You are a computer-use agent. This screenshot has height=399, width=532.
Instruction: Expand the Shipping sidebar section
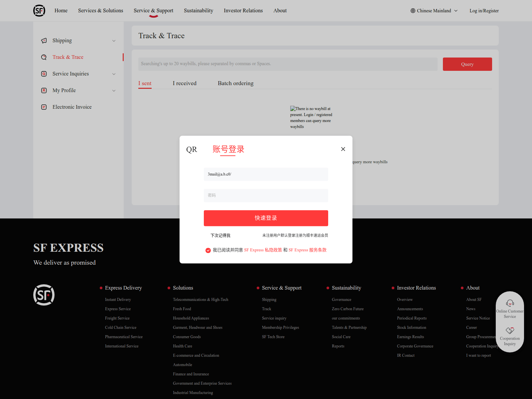(114, 40)
